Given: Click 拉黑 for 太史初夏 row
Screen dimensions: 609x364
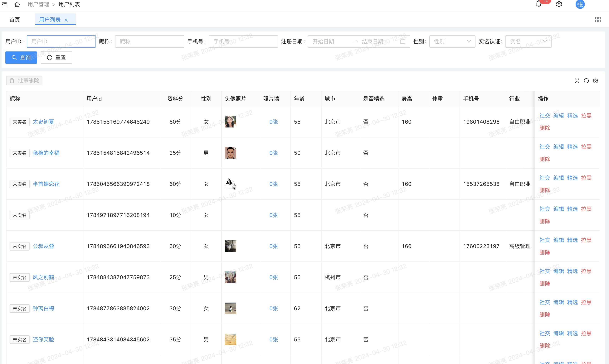Looking at the screenshot, I should tap(586, 116).
